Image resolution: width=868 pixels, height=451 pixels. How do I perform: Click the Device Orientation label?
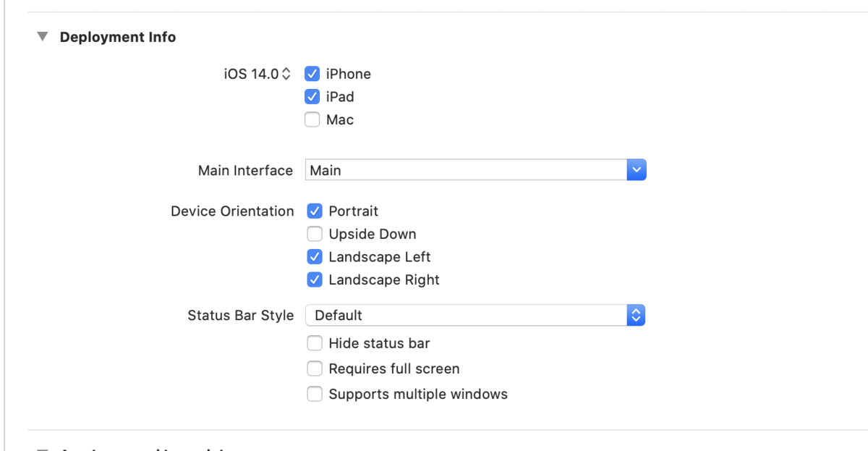(232, 211)
